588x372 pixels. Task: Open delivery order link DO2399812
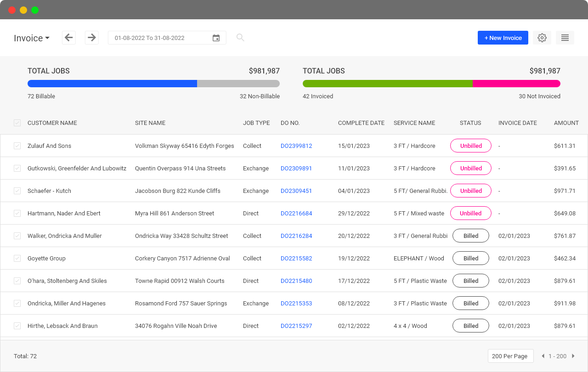tap(296, 146)
